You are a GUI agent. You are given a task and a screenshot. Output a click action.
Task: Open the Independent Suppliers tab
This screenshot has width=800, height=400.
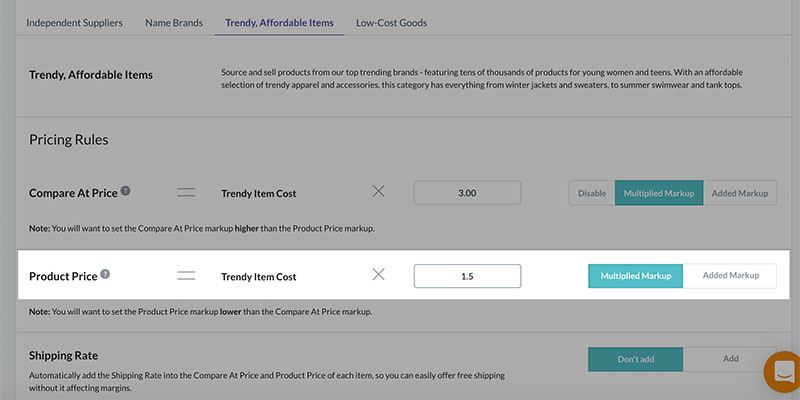coord(74,22)
